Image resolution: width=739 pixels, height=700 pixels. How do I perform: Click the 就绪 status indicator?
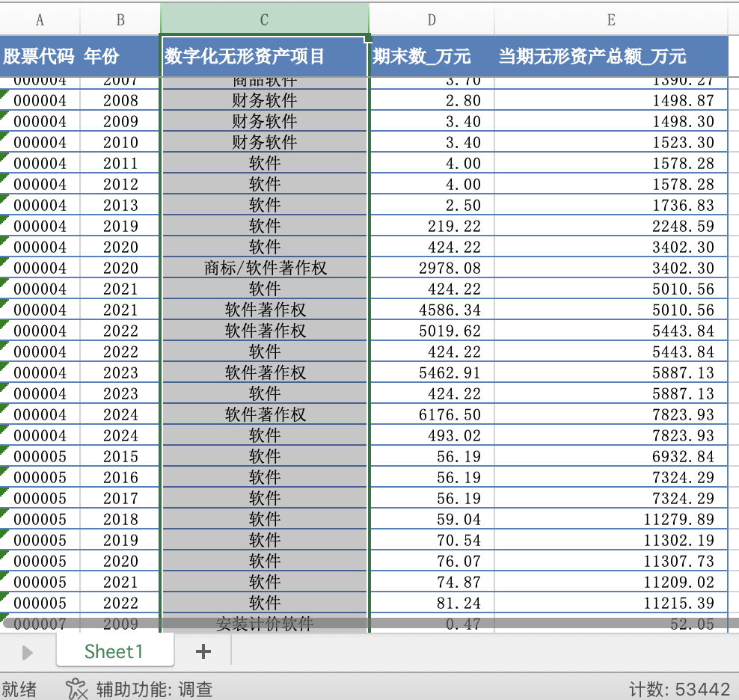(19, 690)
